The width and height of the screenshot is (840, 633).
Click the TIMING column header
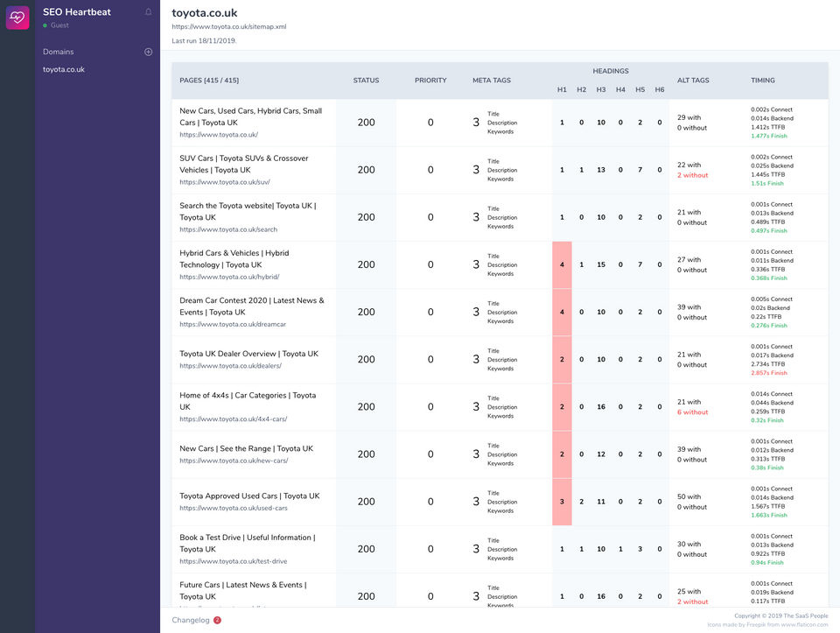click(763, 81)
